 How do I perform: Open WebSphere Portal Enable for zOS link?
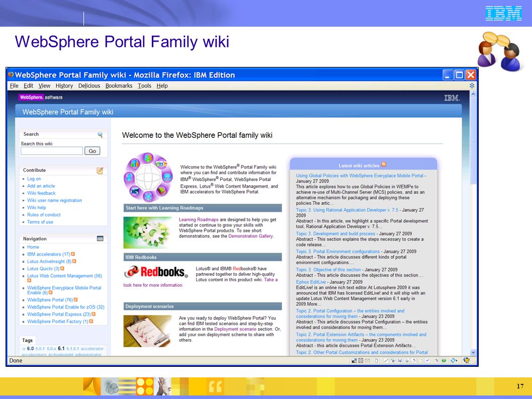pos(66,307)
